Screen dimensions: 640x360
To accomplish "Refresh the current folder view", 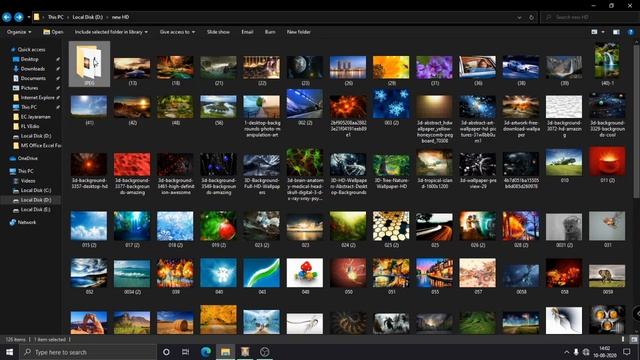I will point(531,18).
